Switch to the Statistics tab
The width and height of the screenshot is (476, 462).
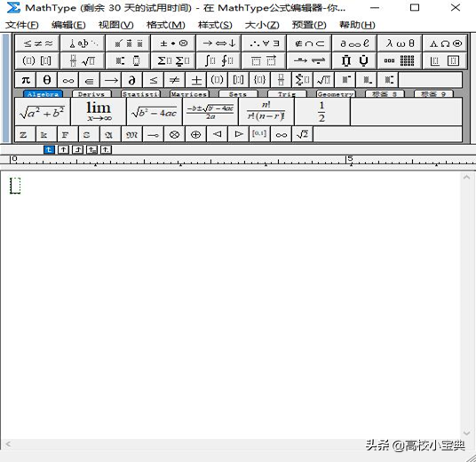pos(140,94)
